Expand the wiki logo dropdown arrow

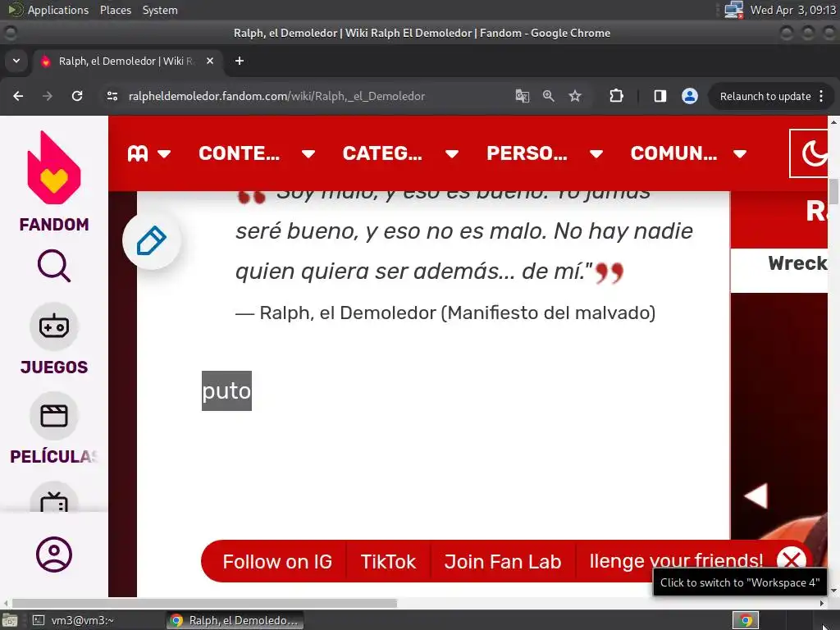164,154
